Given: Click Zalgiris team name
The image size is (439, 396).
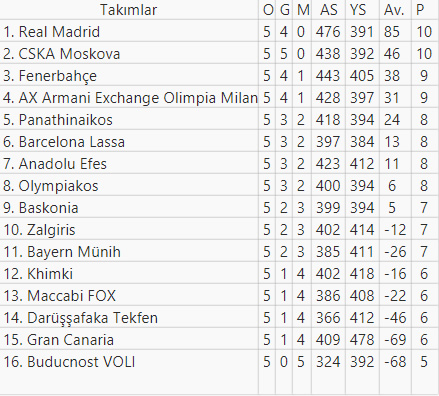Looking at the screenshot, I should (39, 230).
